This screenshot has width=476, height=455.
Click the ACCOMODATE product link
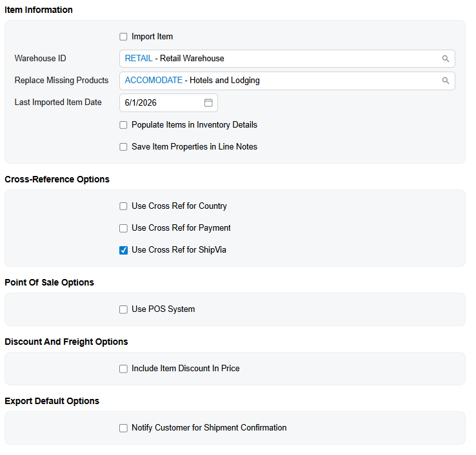pyautogui.click(x=154, y=81)
